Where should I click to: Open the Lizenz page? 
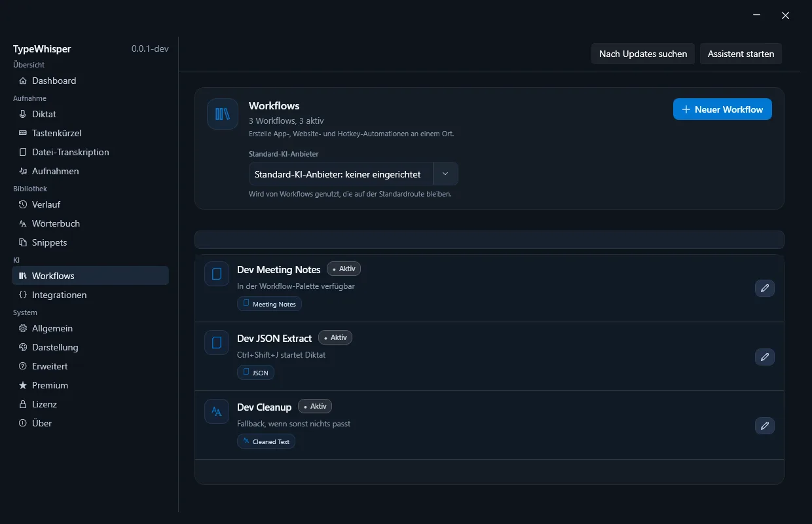[90, 404]
